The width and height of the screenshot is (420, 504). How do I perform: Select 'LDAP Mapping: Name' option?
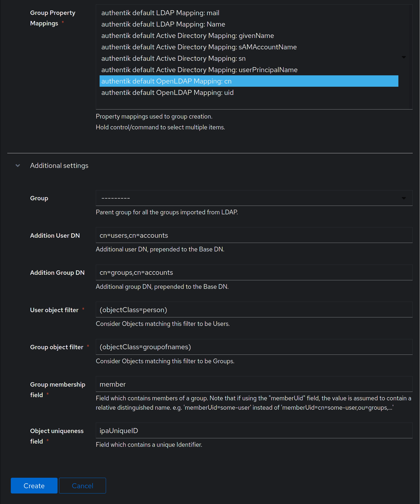click(163, 24)
